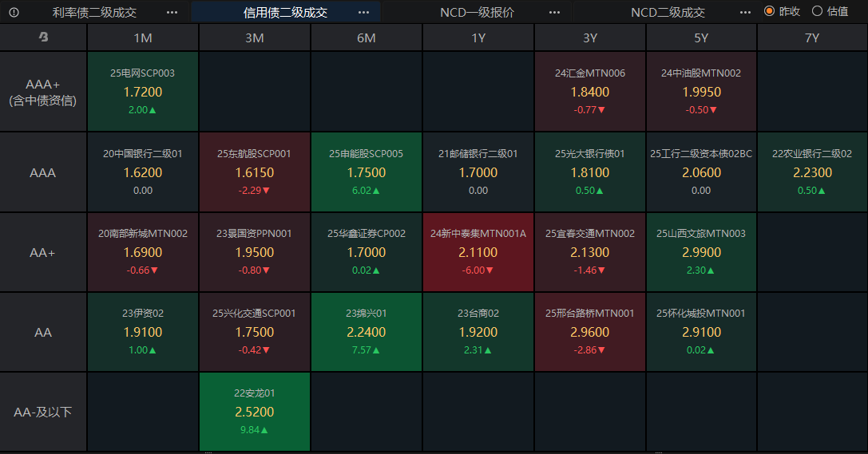Switch to NCD二级成交 tab
This screenshot has height=454, width=868.
[668, 12]
